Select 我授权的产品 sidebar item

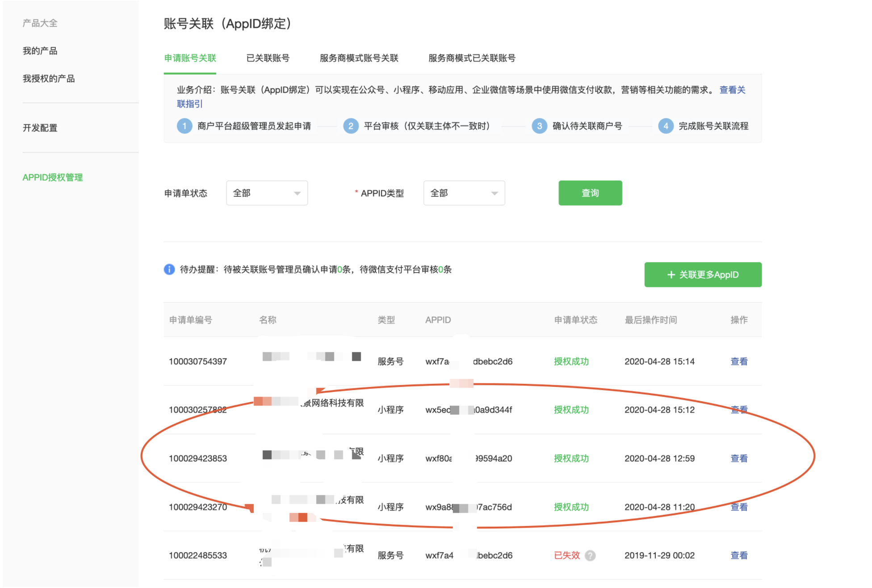point(49,79)
